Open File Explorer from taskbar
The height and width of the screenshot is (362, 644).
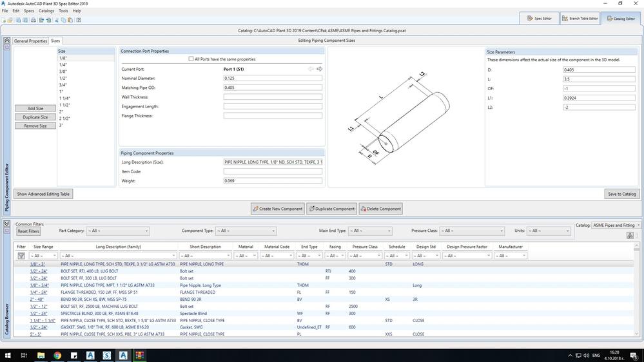(x=41, y=356)
